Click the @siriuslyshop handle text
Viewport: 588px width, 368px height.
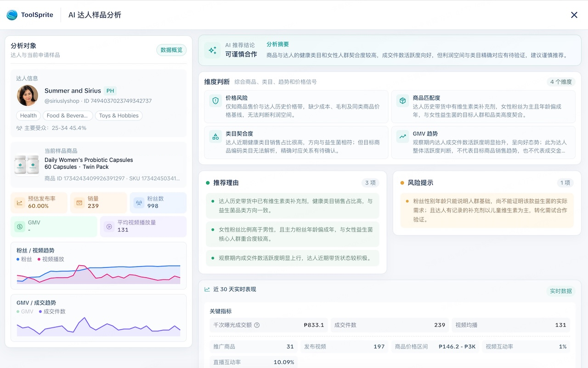pyautogui.click(x=62, y=101)
